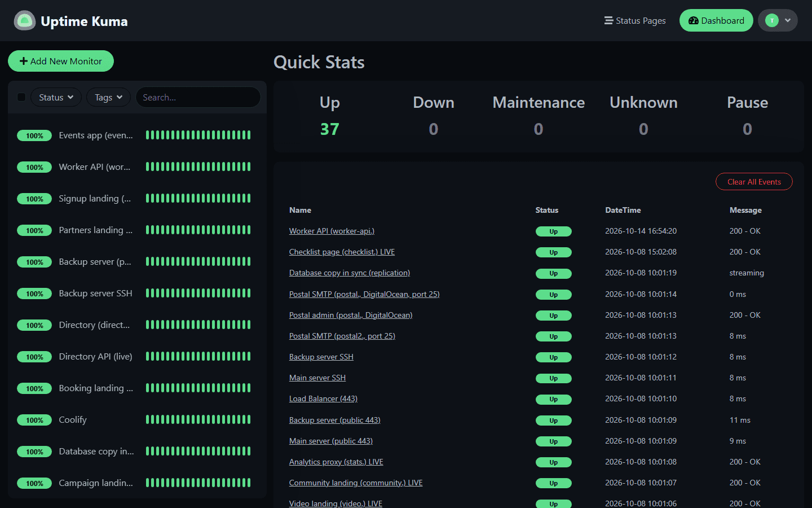Open the user profile avatar dropdown
The image size is (812, 508).
click(x=778, y=21)
